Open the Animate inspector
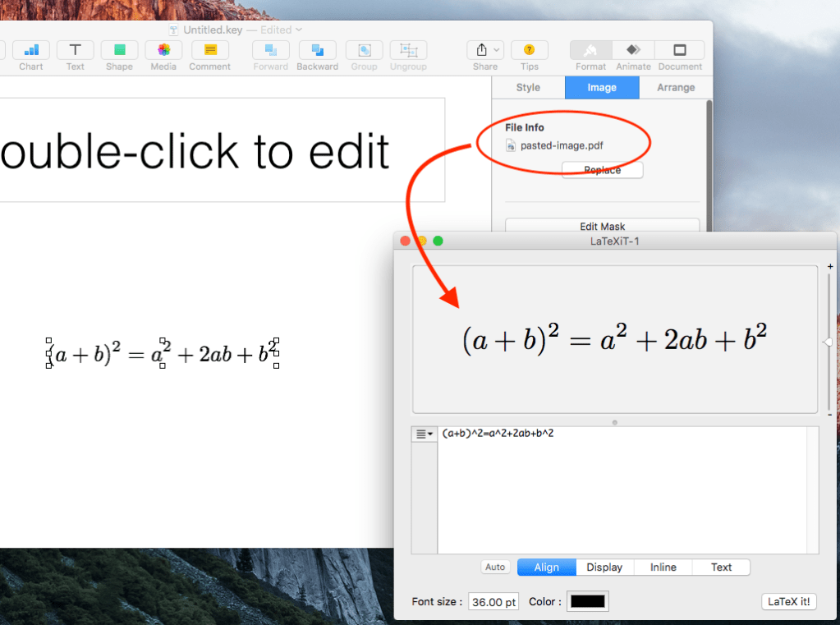840x625 pixels. coord(633,50)
